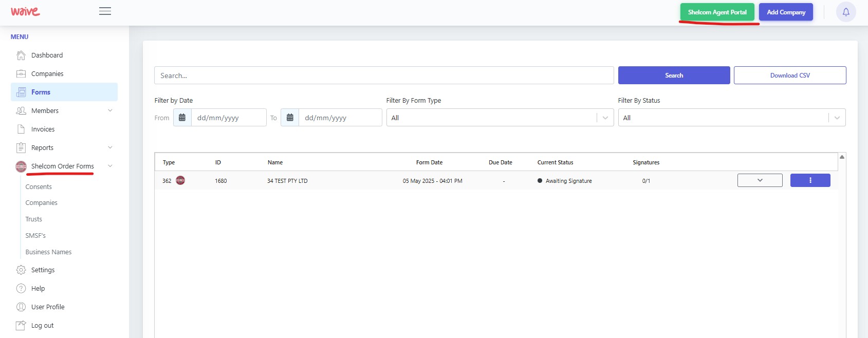Open Consents under Shelcom Order Forms
Viewport: 868px width, 338px height.
click(39, 186)
